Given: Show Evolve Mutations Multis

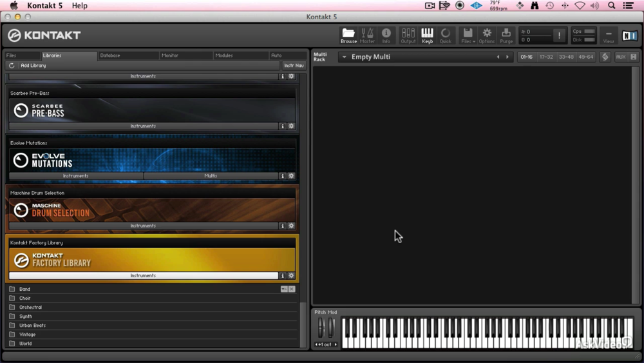Looking at the screenshot, I should (211, 176).
